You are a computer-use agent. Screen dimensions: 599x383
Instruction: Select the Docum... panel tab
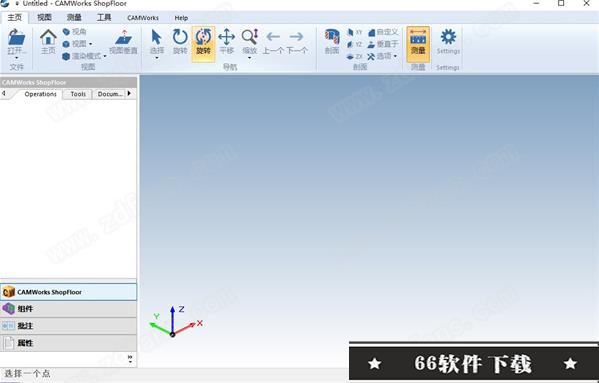coord(110,94)
